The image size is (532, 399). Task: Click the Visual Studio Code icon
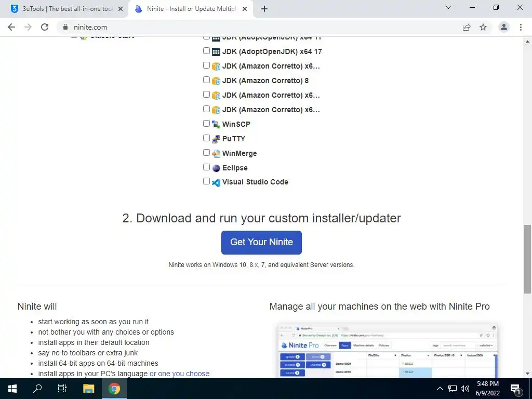[216, 182]
